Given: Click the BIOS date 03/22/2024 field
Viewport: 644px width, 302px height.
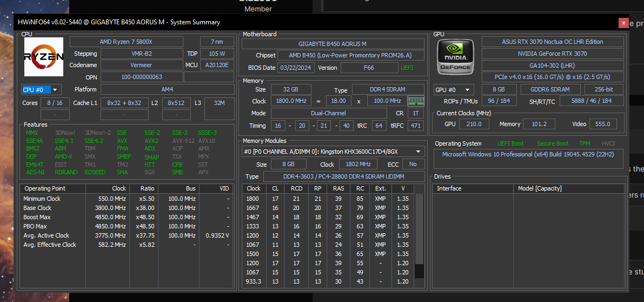Looking at the screenshot, I should tap(296, 68).
